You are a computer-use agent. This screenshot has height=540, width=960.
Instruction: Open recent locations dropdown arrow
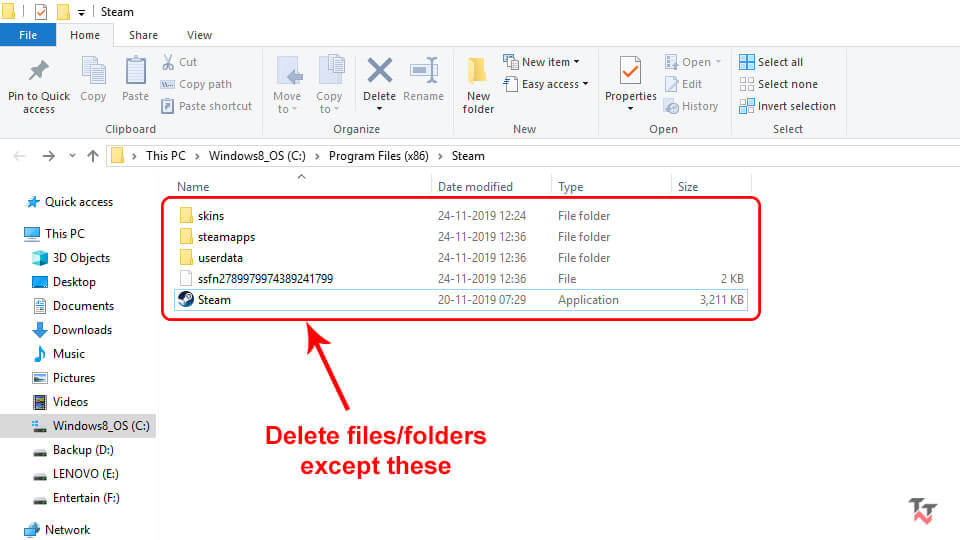(72, 156)
